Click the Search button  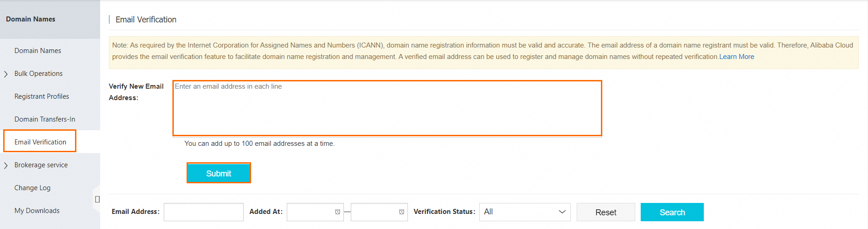click(x=672, y=212)
